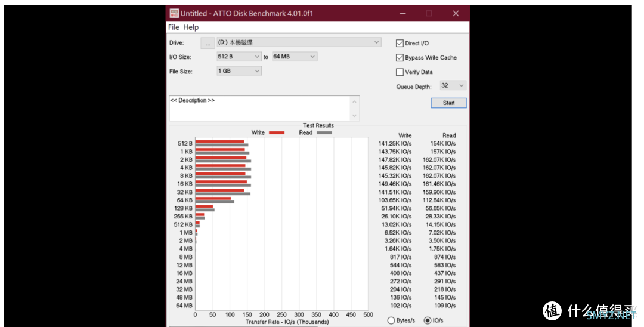
Task: Click the 102 IO/s write value
Action: pyautogui.click(x=401, y=306)
